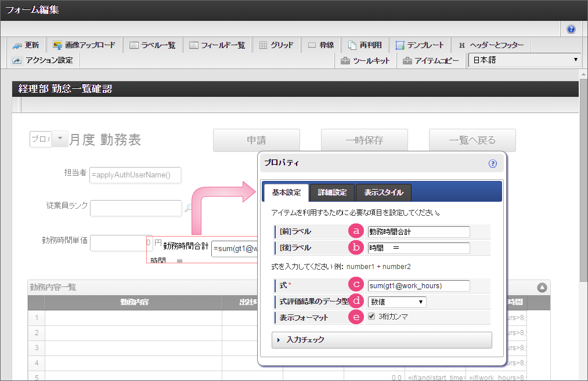Expand the 入力チェック section
Viewport: 588px width, 381px height.
[381, 340]
